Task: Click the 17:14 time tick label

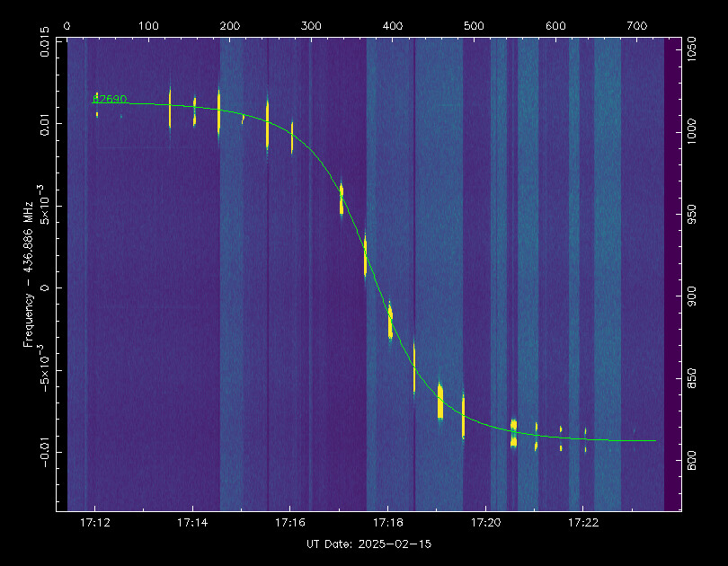Action: (192, 521)
